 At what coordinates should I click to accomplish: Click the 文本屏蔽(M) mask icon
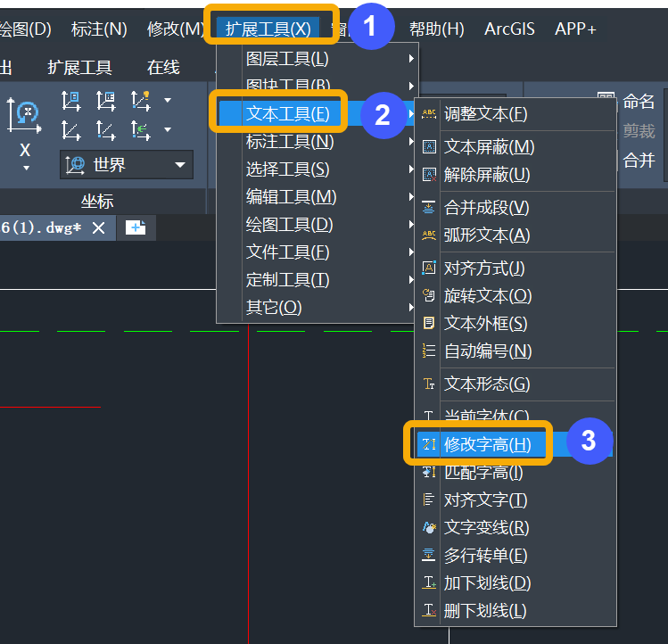[429, 146]
